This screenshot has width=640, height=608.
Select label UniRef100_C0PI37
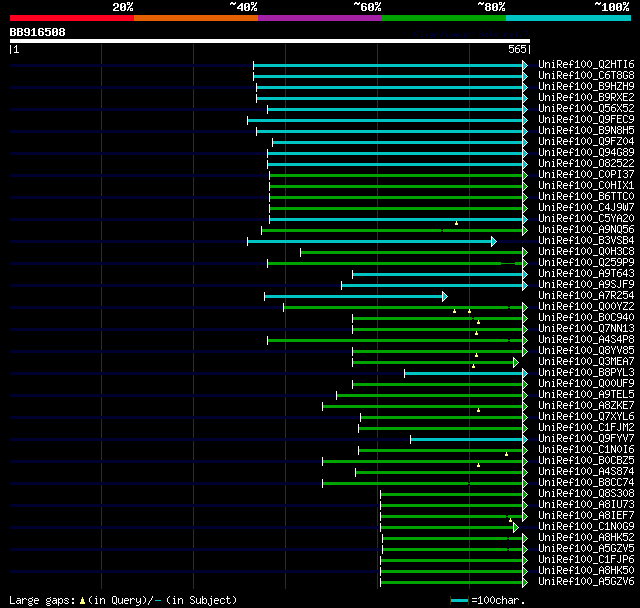(x=586, y=175)
